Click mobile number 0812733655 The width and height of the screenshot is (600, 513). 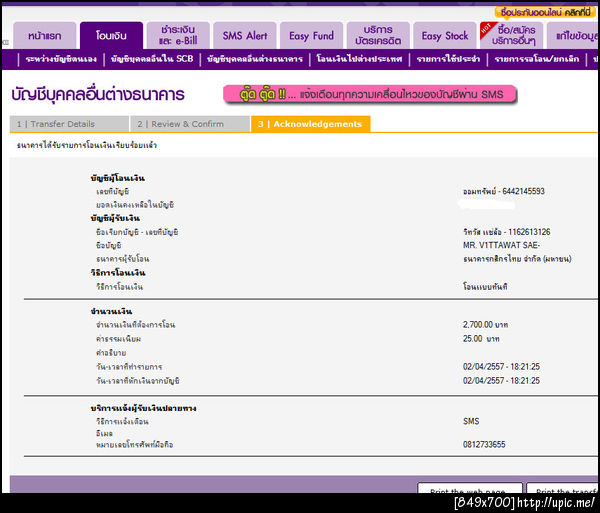[x=484, y=445]
